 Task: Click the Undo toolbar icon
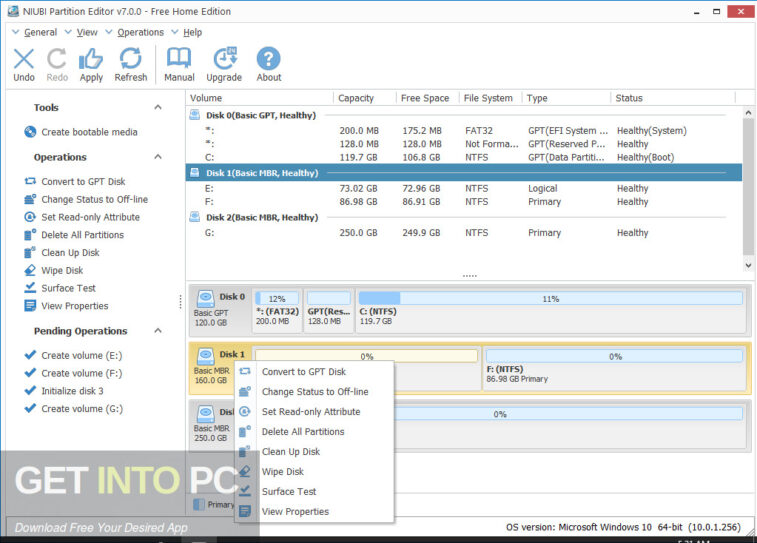point(24,59)
